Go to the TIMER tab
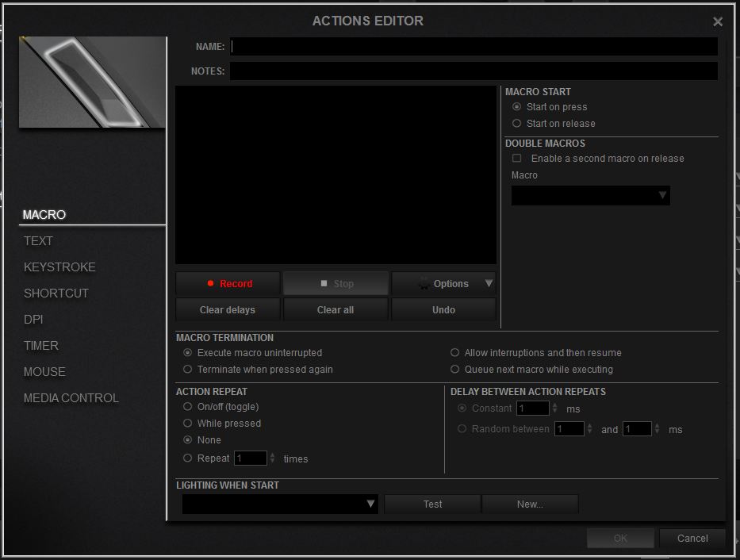The image size is (740, 560). click(41, 346)
